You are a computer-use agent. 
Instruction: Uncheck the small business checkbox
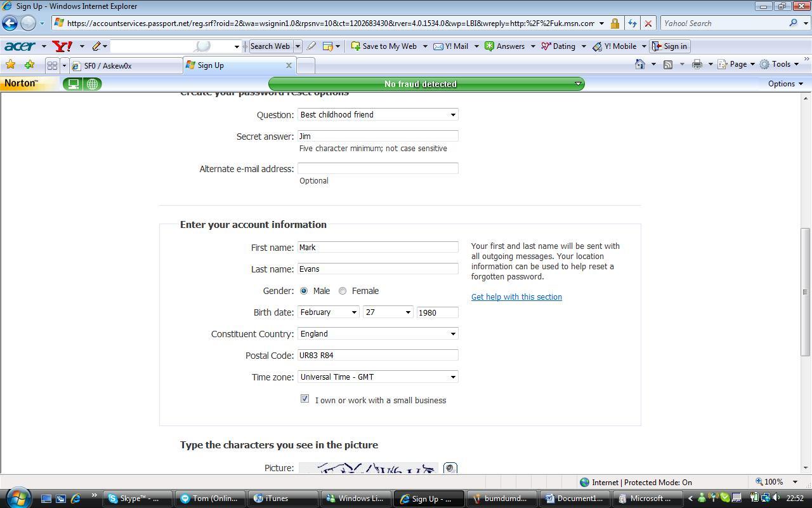coord(304,399)
